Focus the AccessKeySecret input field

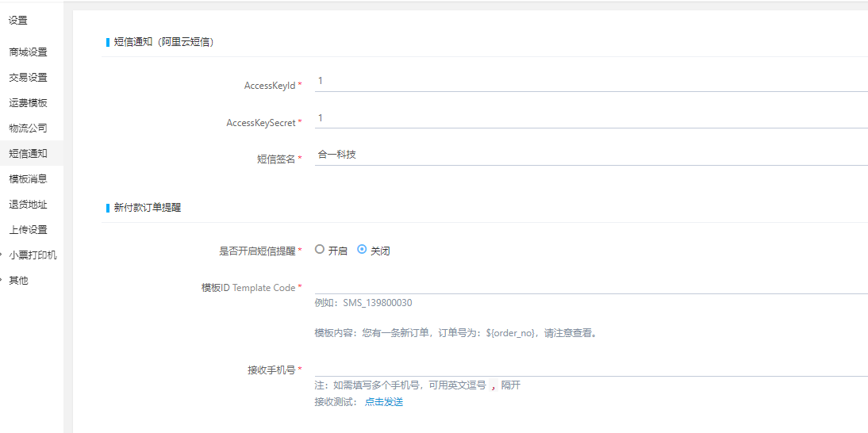591,118
